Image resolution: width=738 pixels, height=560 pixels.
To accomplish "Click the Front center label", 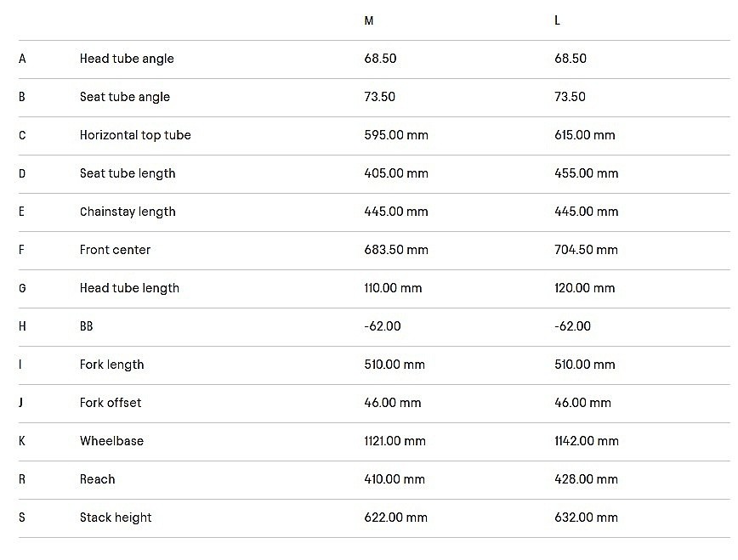I will point(115,250).
